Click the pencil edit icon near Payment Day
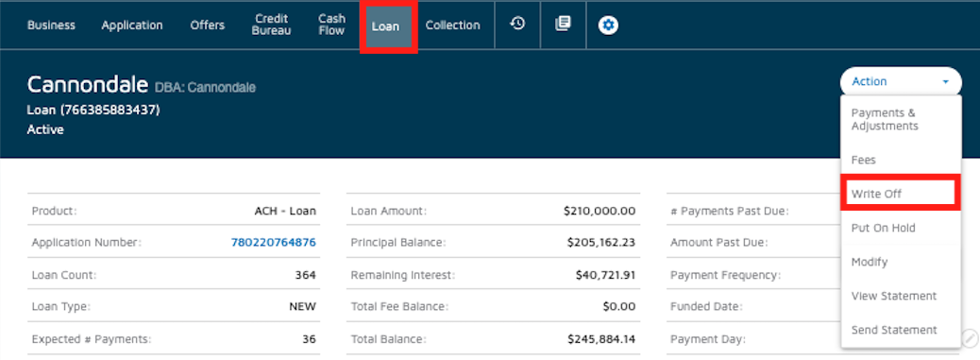The height and width of the screenshot is (360, 980). point(970,338)
